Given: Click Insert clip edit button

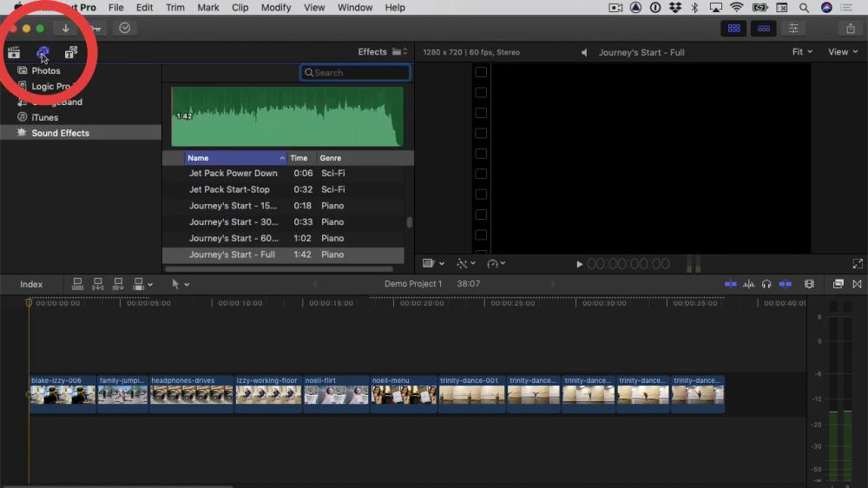Looking at the screenshot, I should click(97, 284).
